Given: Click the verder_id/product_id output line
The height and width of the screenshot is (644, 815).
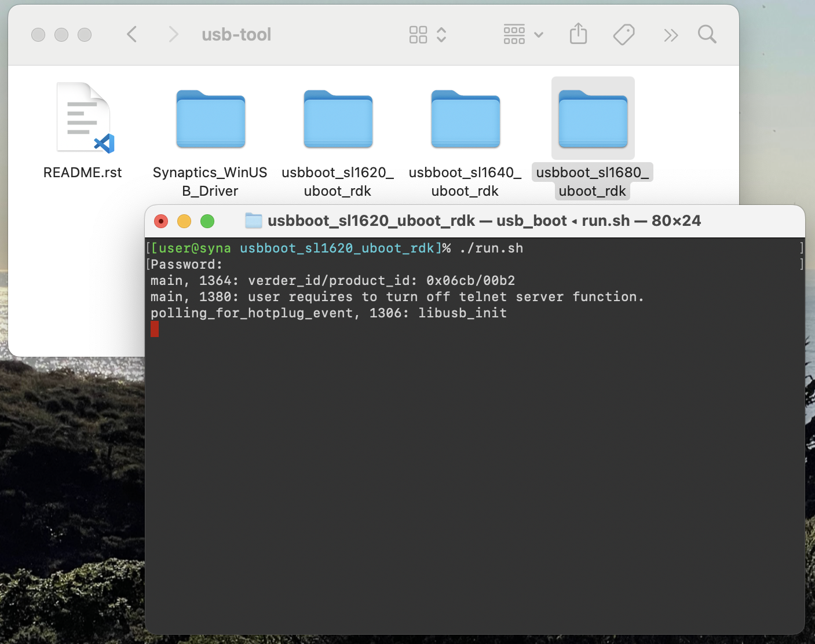Looking at the screenshot, I should [333, 280].
